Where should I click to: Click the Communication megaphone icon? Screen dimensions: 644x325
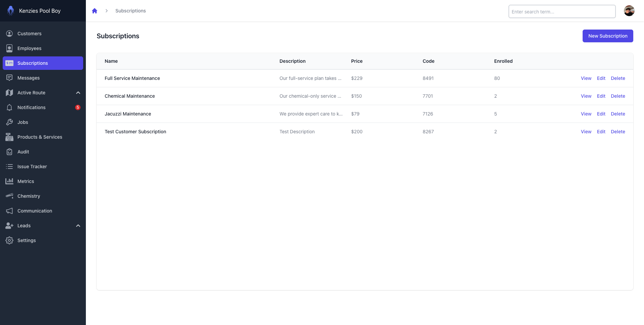click(9, 211)
